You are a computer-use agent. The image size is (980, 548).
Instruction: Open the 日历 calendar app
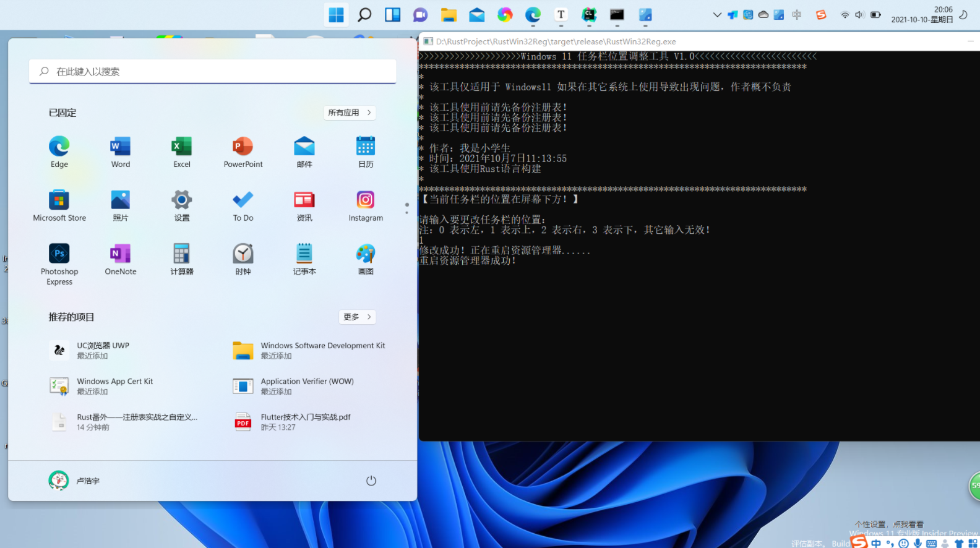[366, 152]
